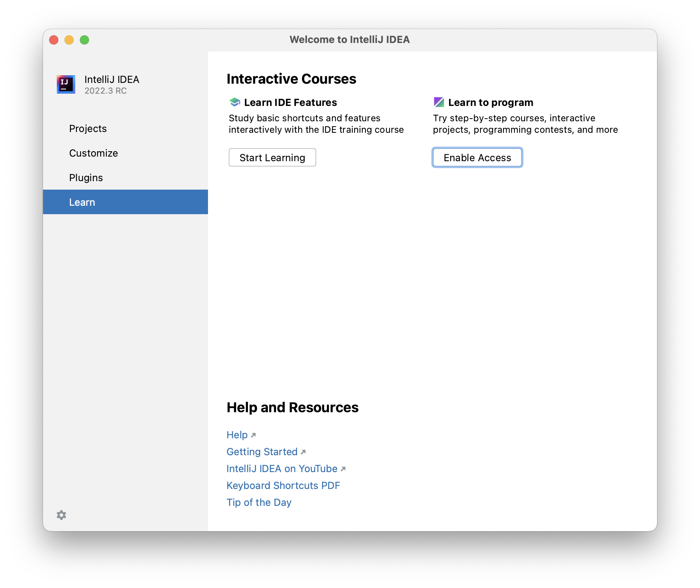The width and height of the screenshot is (700, 588).
Task: Open IntelliJ IDEA on YouTube
Action: point(282,468)
